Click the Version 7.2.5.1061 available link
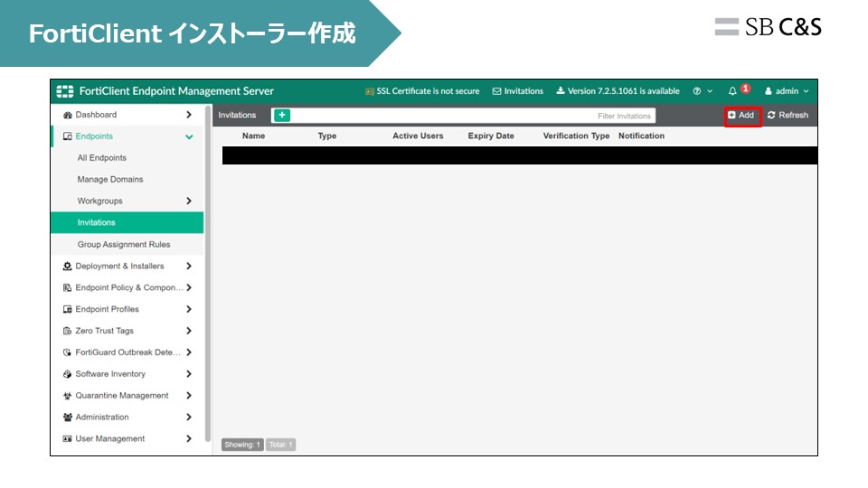The height and width of the screenshot is (488, 868). 618,91
